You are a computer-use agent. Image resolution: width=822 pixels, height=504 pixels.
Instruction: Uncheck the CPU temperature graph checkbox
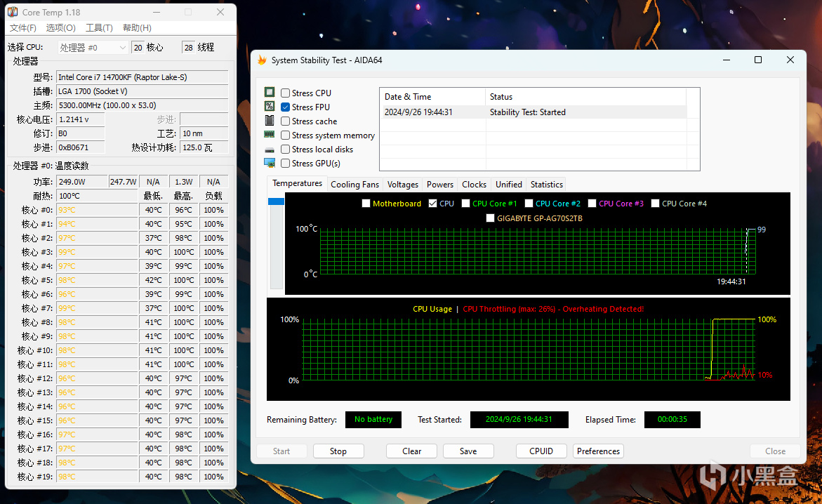click(432, 204)
